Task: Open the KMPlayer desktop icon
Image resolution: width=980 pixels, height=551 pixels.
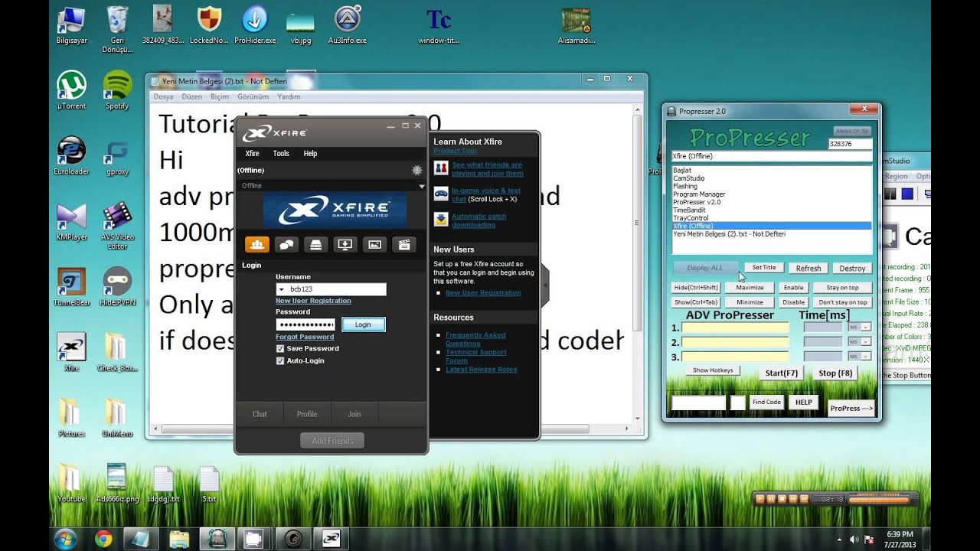Action: coord(71,221)
